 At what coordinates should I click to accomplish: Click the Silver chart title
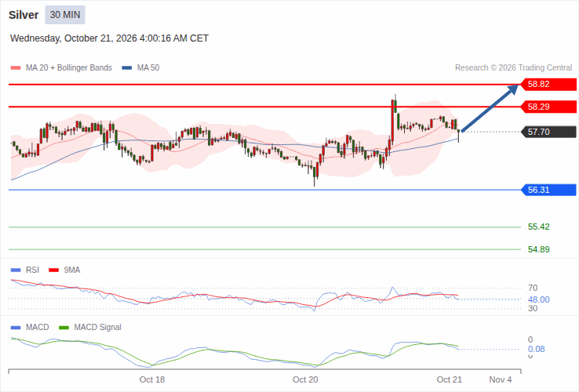[24, 15]
